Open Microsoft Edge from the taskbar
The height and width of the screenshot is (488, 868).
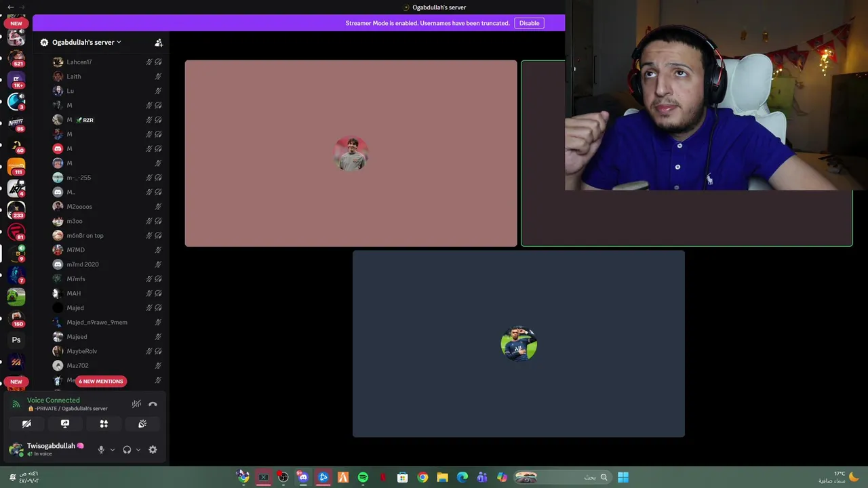pos(462,477)
